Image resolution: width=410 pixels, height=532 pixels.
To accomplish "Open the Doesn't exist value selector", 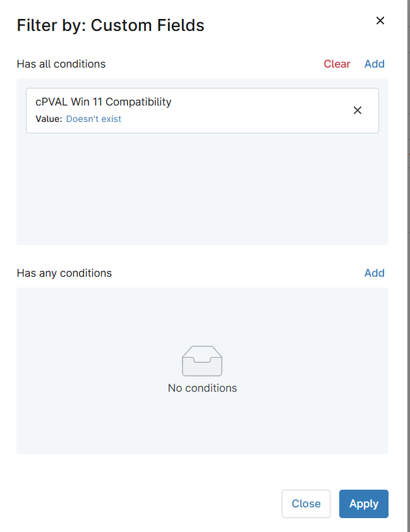I will (93, 119).
